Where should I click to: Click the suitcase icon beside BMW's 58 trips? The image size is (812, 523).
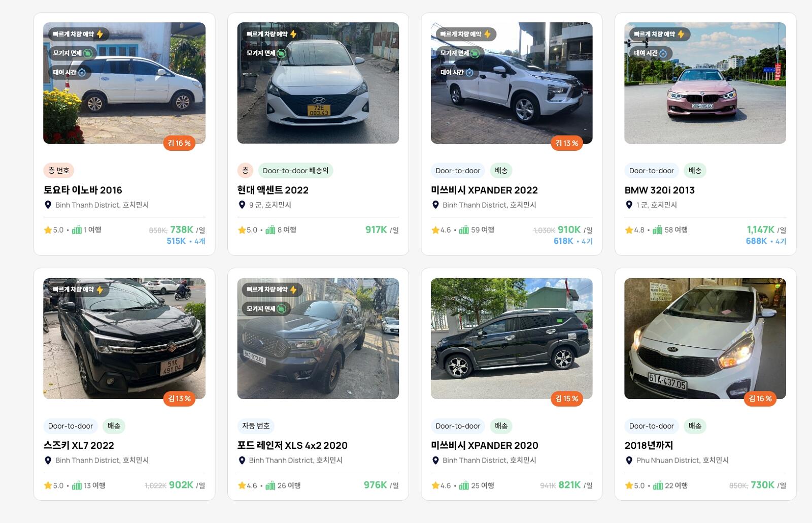click(658, 230)
